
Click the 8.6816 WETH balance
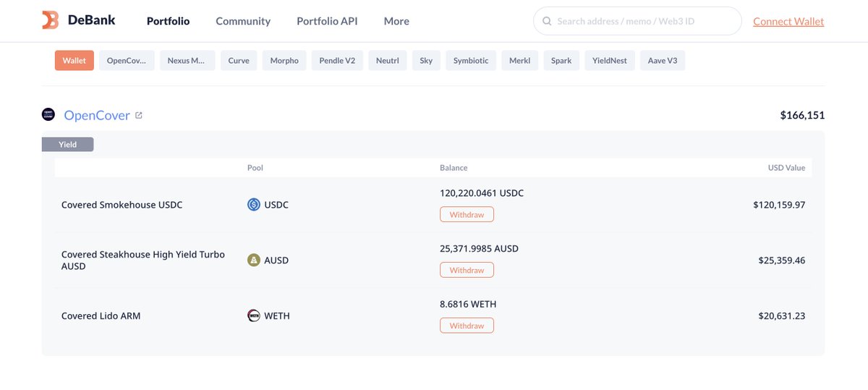point(468,304)
